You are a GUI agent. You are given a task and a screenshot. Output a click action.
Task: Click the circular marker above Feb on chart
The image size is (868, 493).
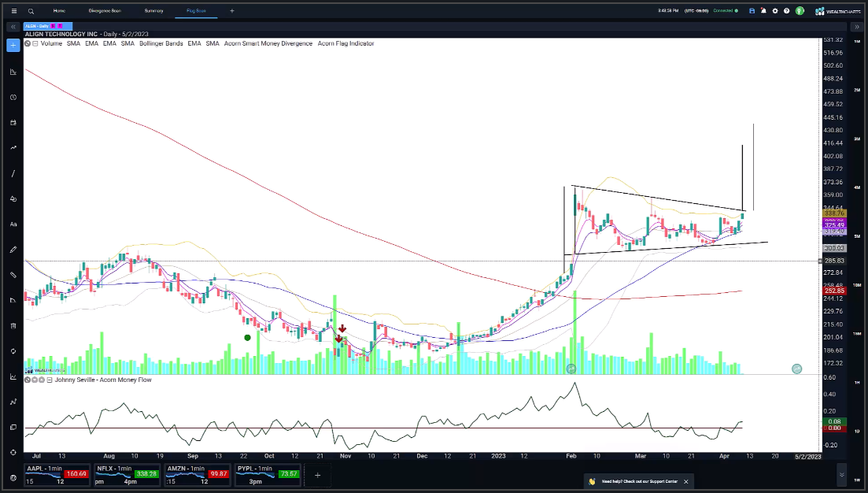tap(571, 369)
